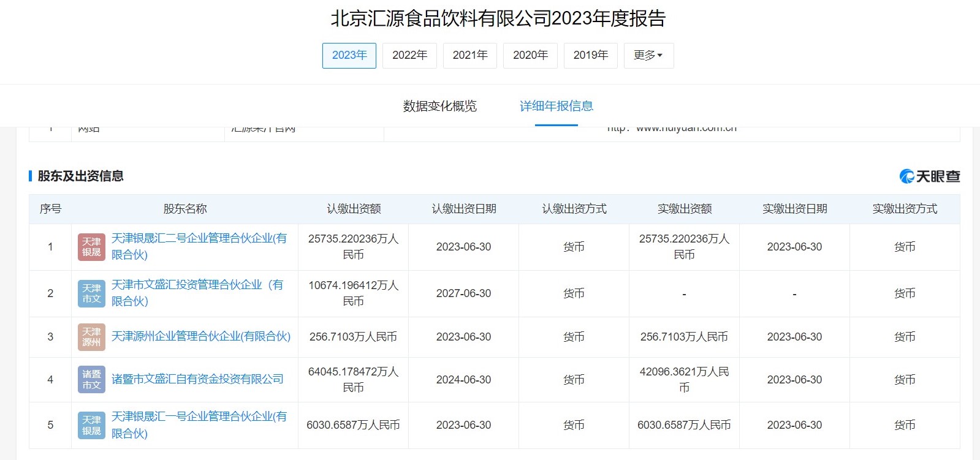Click the 股东及出资信息 section heading
The height and width of the screenshot is (460, 980).
point(81,176)
